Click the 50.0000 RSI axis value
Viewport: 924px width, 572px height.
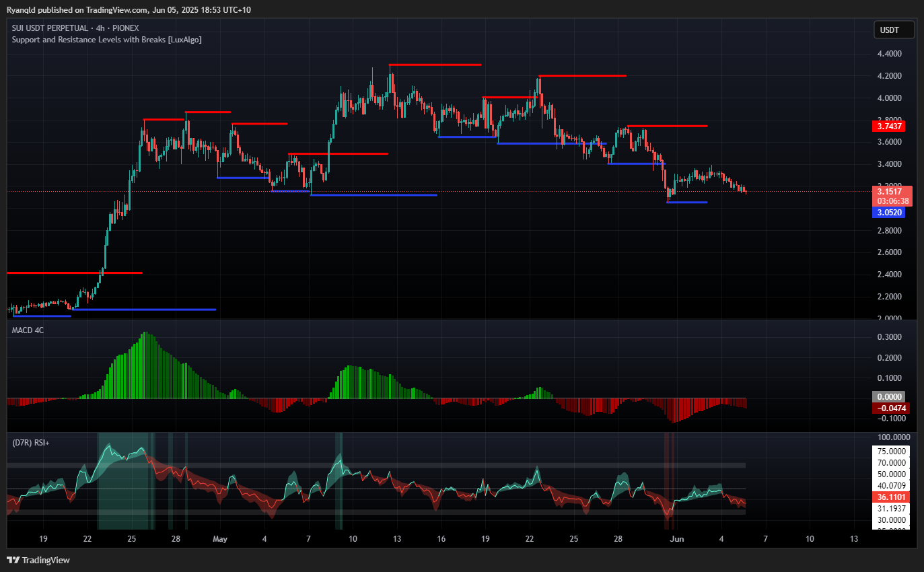tap(891, 474)
